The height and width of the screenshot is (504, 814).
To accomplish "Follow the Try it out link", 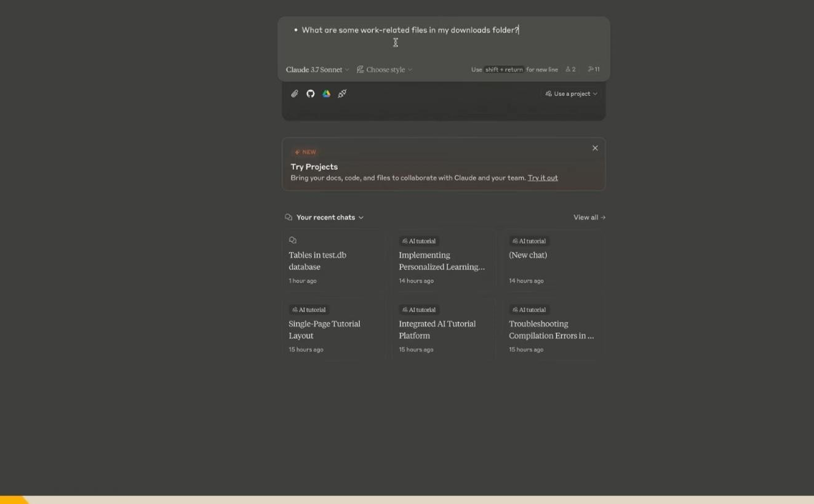I will click(x=542, y=178).
